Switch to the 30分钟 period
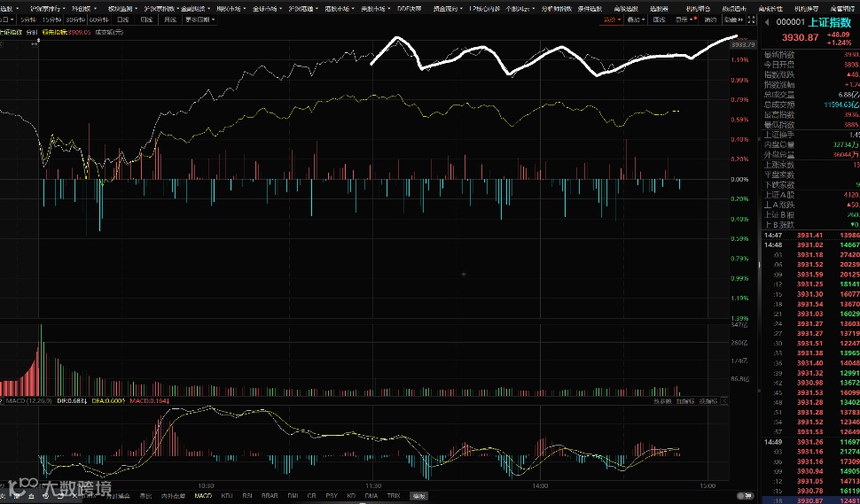The image size is (860, 504). click(74, 19)
